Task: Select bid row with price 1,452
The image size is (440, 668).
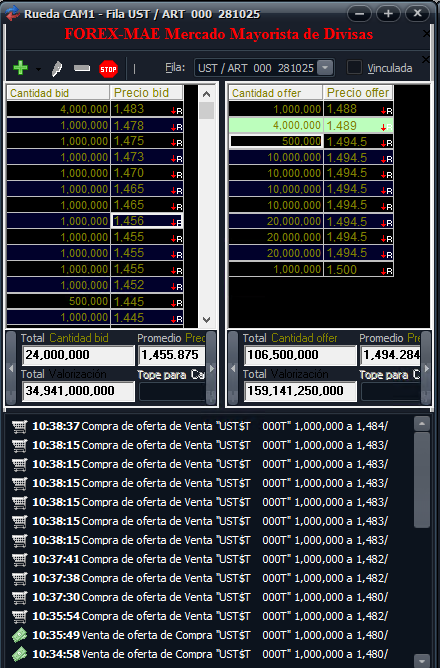Action: 95,285
